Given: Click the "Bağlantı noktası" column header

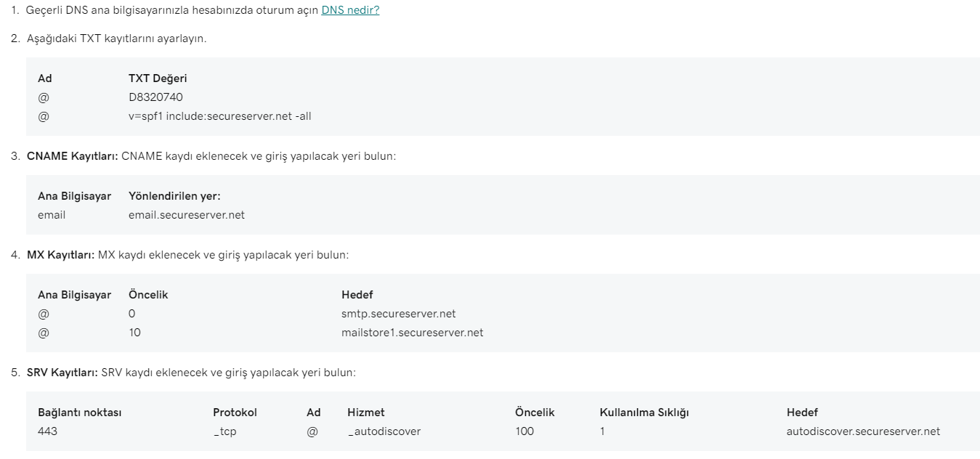Looking at the screenshot, I should point(80,413).
